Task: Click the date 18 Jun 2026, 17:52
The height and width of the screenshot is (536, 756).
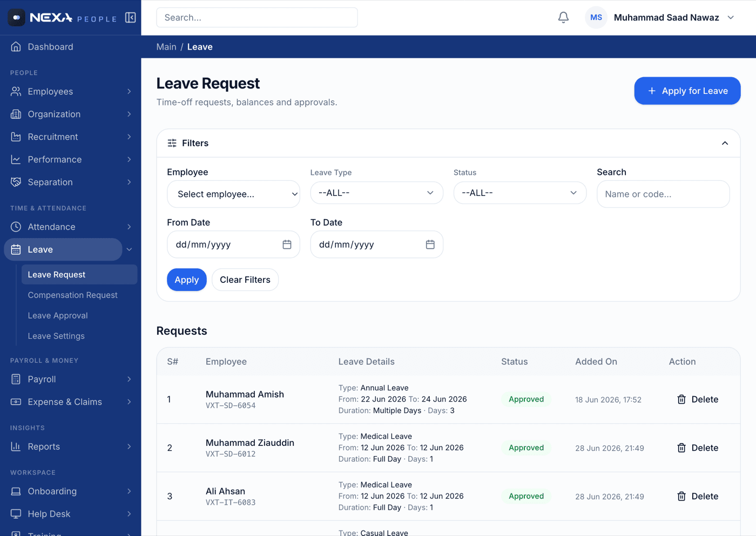Action: [x=608, y=400]
